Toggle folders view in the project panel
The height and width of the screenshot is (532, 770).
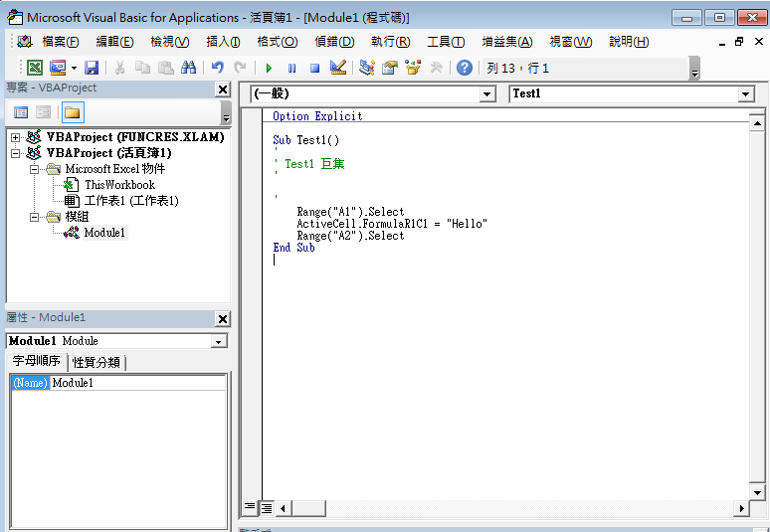click(x=73, y=112)
